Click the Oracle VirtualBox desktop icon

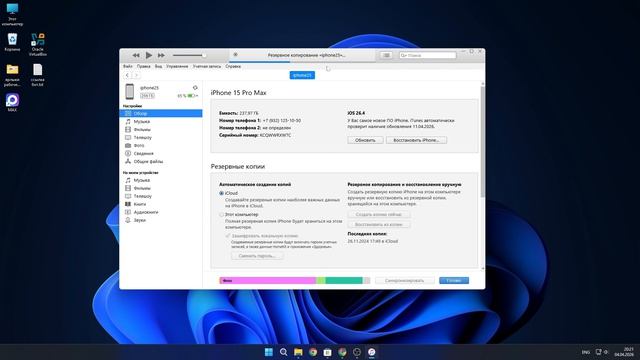(38, 44)
